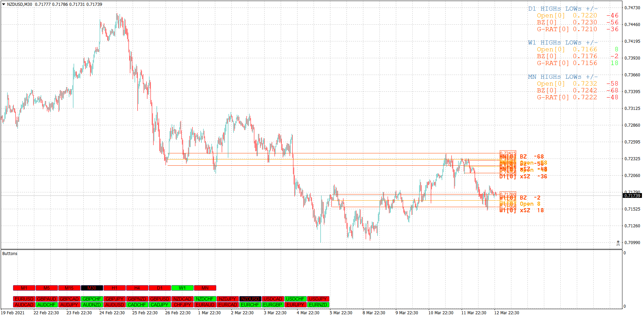644x317 pixels.
Task: Open the EURJPY pair button
Action: click(295, 305)
